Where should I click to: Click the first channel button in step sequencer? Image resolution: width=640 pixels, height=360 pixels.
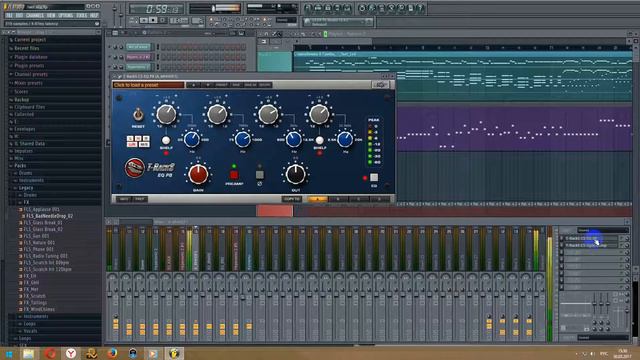(x=138, y=47)
